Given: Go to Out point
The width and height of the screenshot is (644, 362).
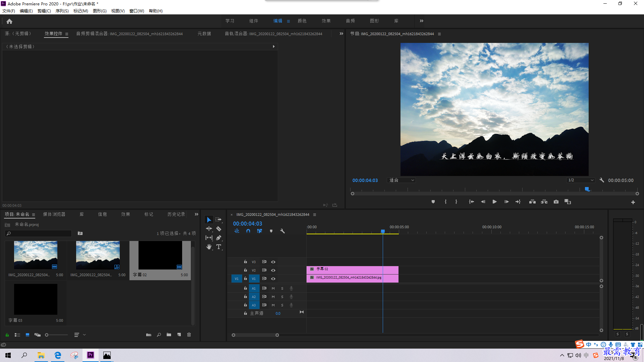Looking at the screenshot, I should [518, 202].
